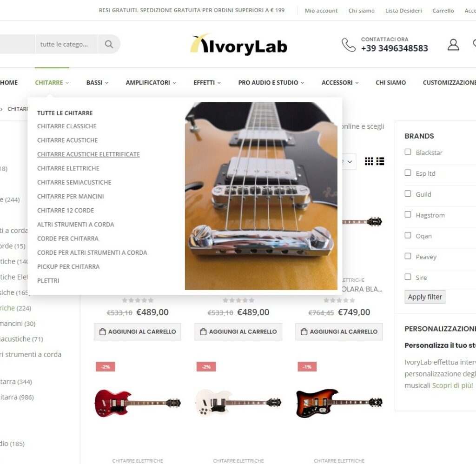Select Chitarre Acustiche Elettrificate menu entry
The image size is (476, 464).
[88, 154]
